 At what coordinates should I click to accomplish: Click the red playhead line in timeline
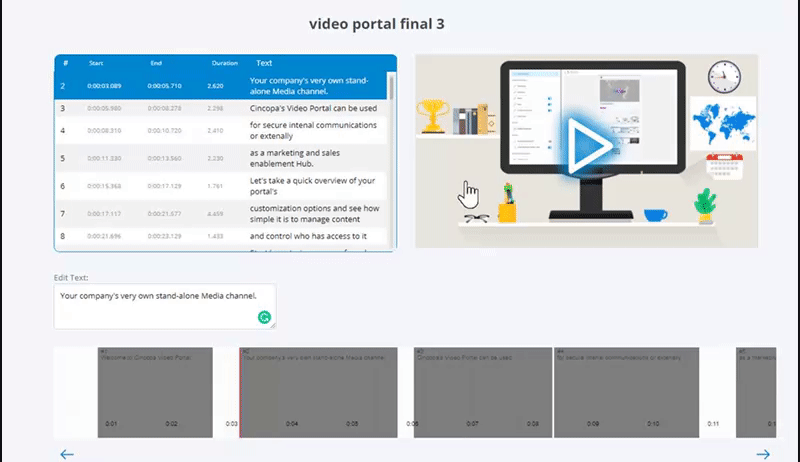tap(240, 392)
